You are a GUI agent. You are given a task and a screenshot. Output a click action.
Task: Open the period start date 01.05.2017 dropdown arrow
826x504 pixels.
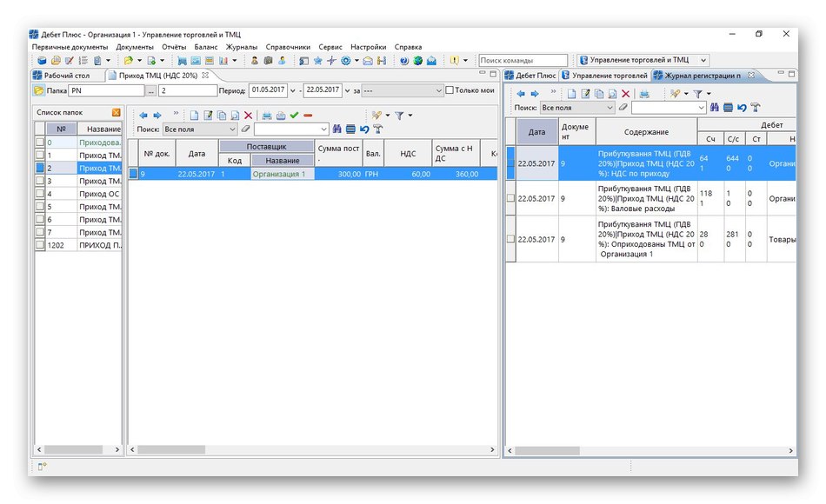pos(293,90)
